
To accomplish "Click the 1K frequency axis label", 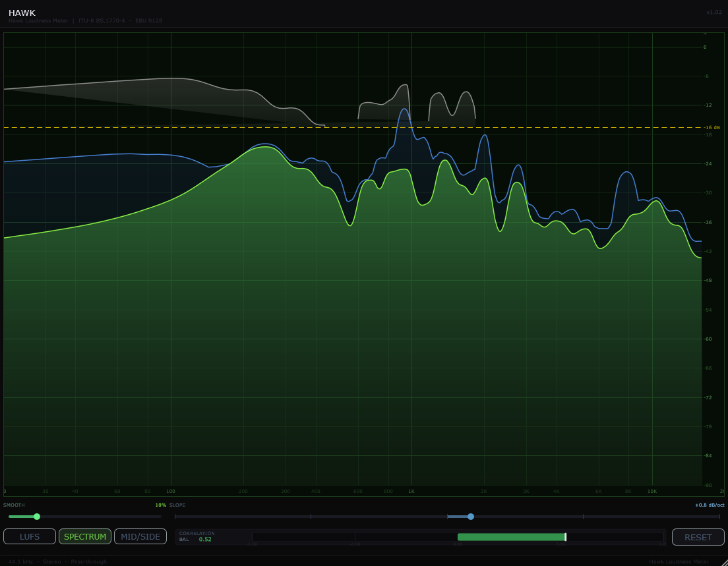I will click(x=411, y=491).
